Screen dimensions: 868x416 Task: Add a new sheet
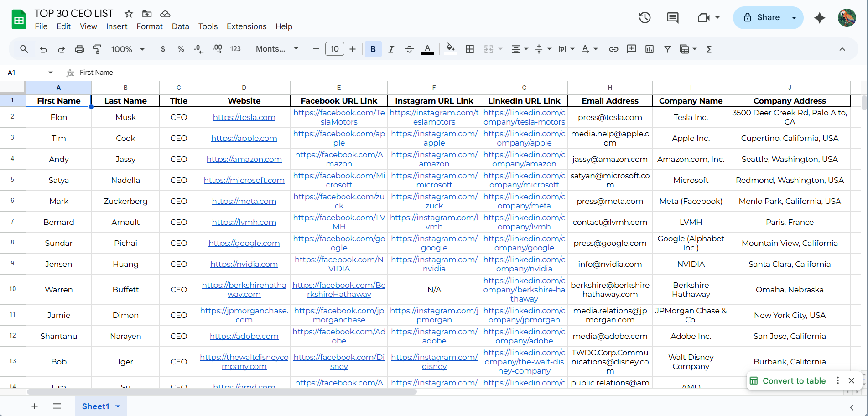tap(35, 406)
